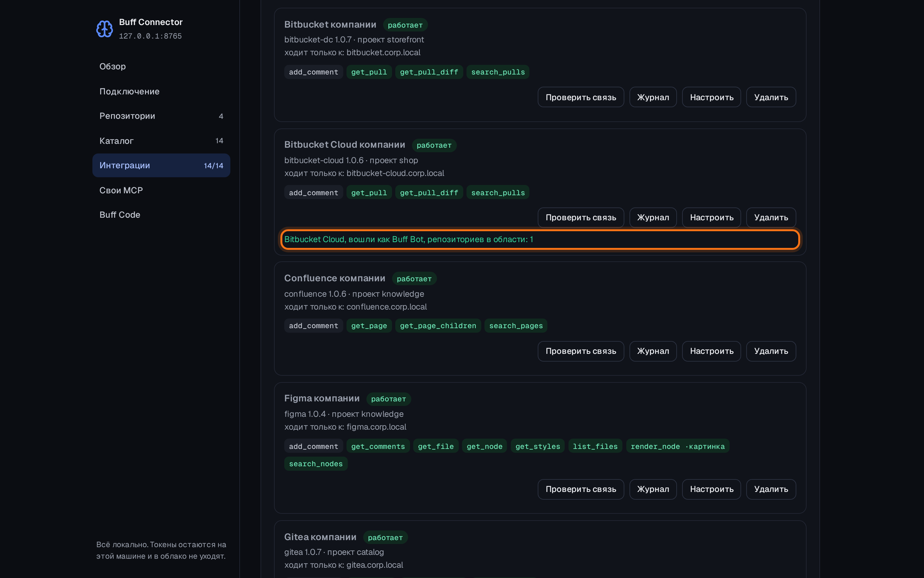Delete the Confluence компании integration
924x578 pixels.
(771, 351)
